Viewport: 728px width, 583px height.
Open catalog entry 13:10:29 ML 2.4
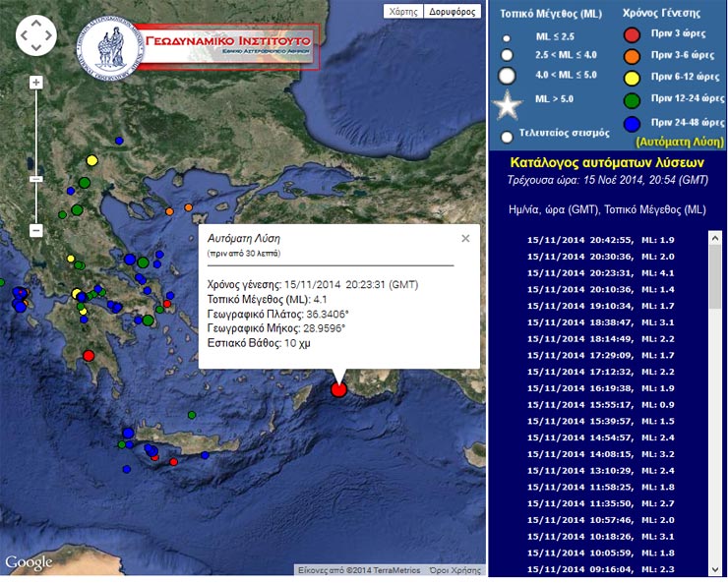point(601,471)
